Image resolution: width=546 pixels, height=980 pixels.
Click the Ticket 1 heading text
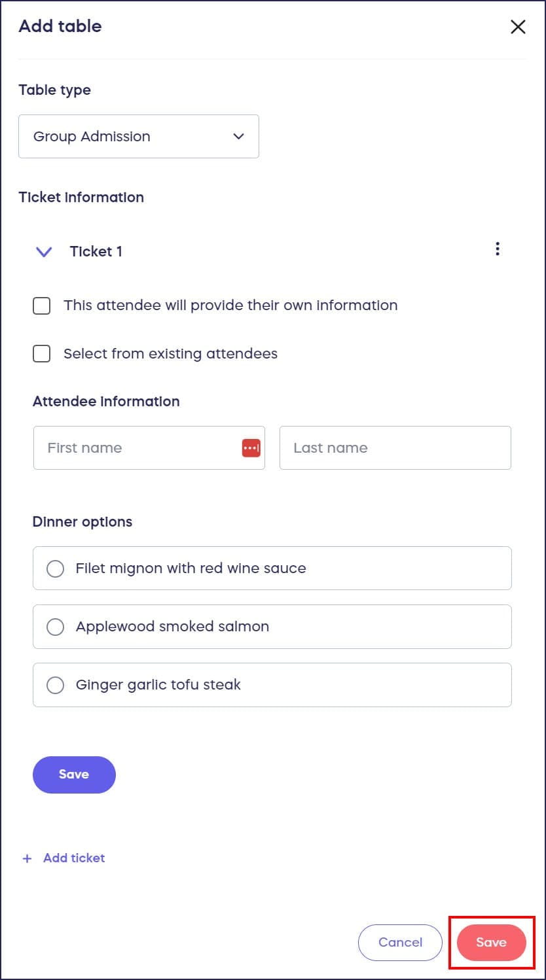coord(96,252)
